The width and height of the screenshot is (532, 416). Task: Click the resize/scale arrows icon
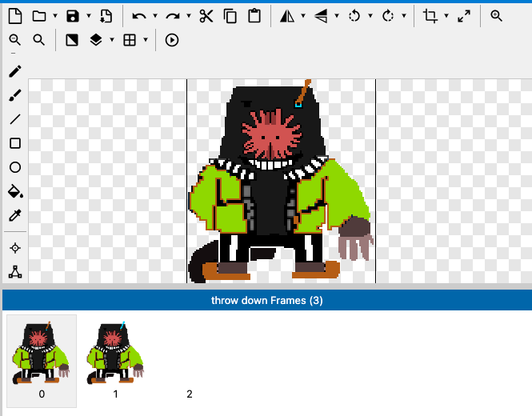(464, 16)
